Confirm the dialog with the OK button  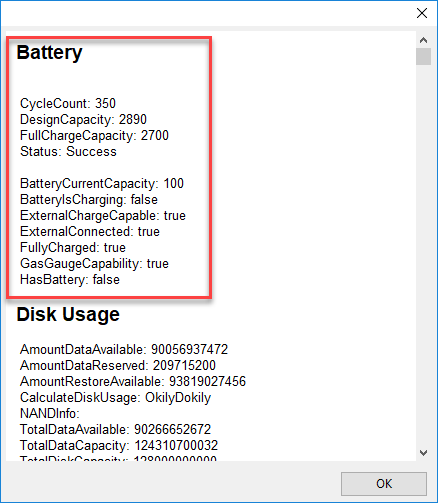coord(384,484)
